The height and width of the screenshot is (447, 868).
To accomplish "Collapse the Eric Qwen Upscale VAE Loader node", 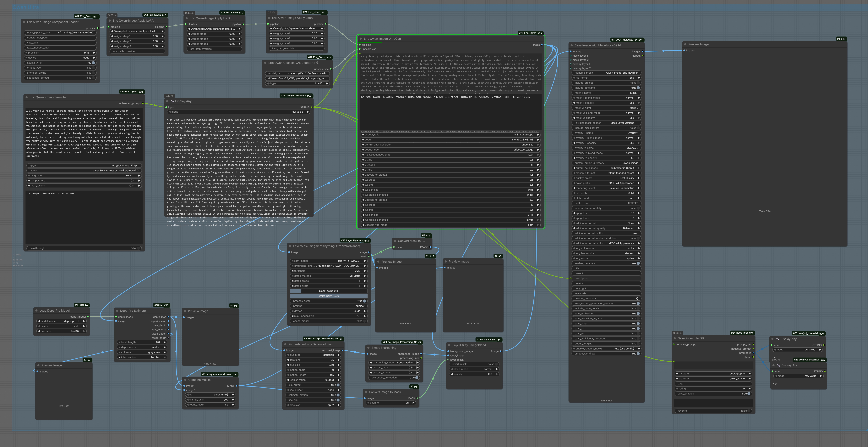I will (265, 63).
